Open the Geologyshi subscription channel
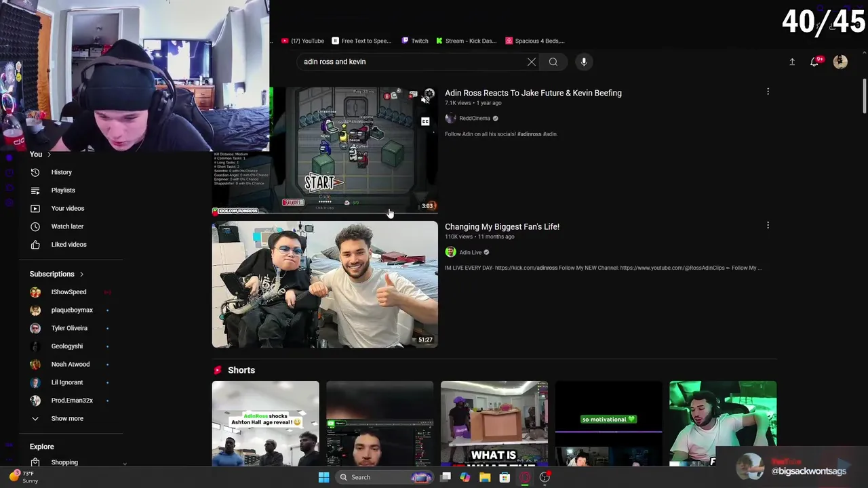Viewport: 868px width, 488px height. point(66,346)
